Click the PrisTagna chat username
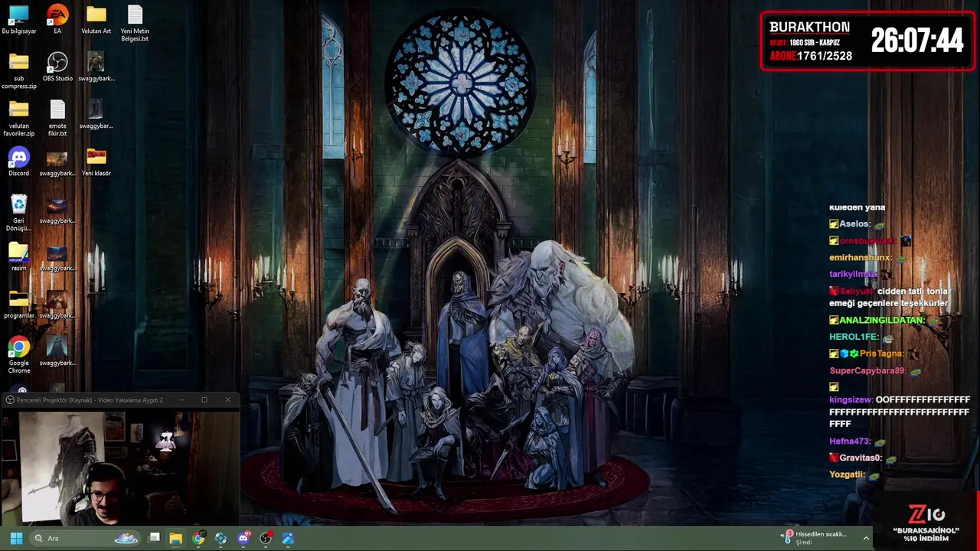This screenshot has width=980, height=551. tap(881, 354)
